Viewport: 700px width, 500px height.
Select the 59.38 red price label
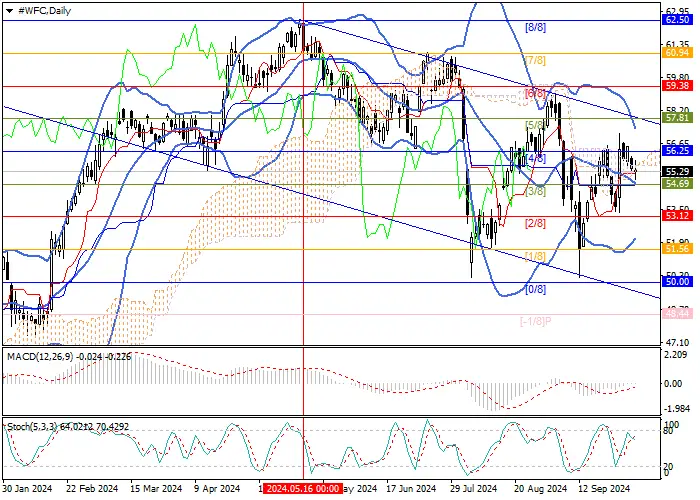point(677,86)
